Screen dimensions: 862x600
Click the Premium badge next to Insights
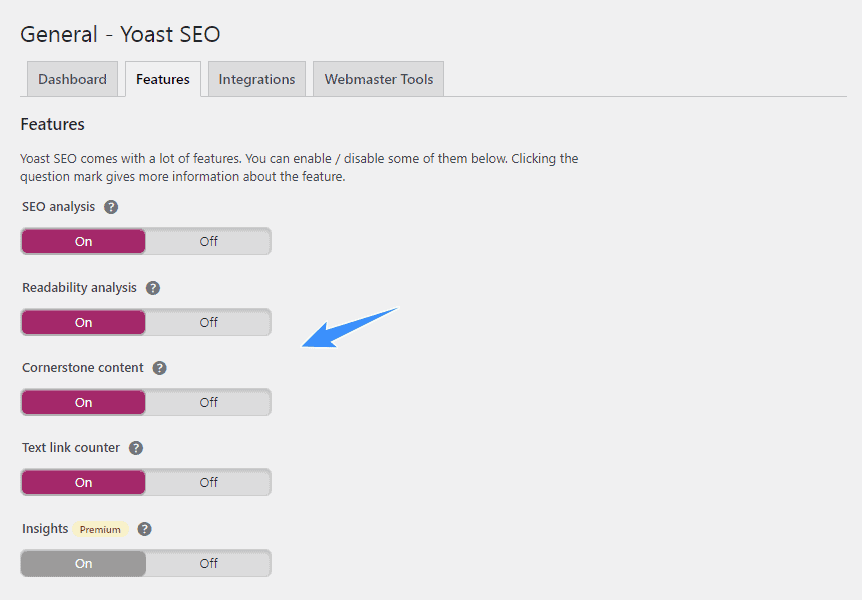click(x=100, y=530)
